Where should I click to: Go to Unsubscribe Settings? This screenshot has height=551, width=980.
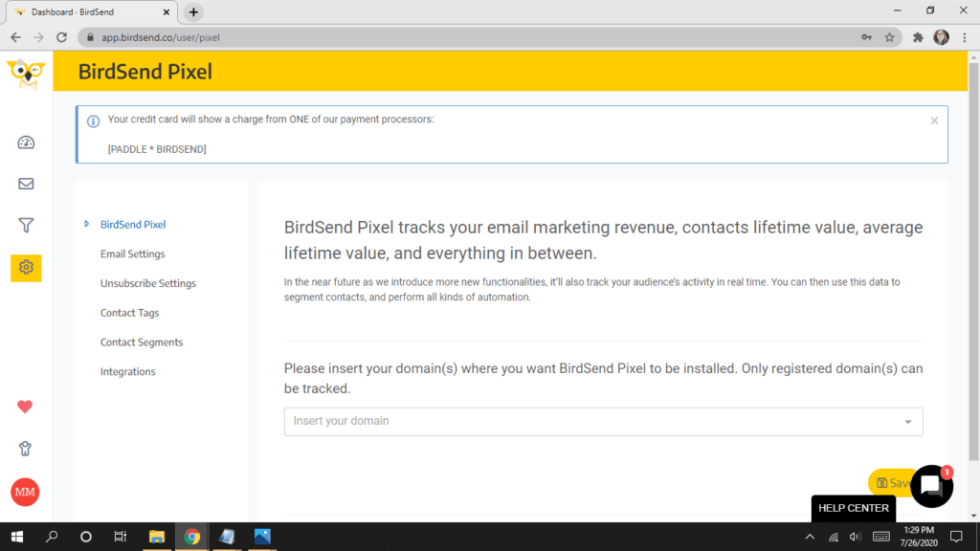click(148, 283)
